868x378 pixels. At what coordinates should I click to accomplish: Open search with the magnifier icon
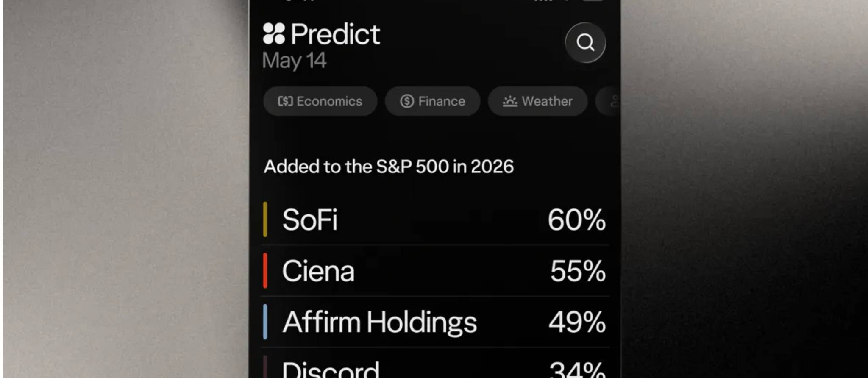coord(585,42)
